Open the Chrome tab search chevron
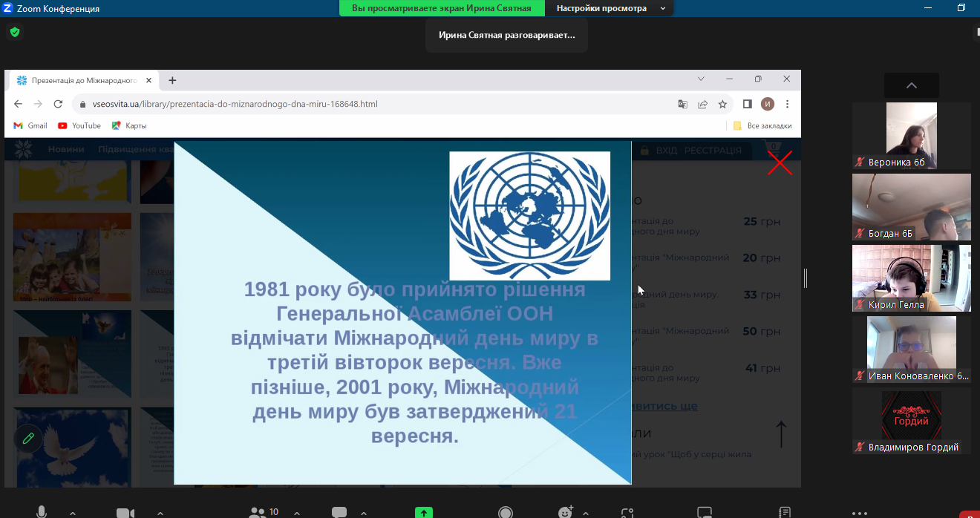 click(x=701, y=79)
